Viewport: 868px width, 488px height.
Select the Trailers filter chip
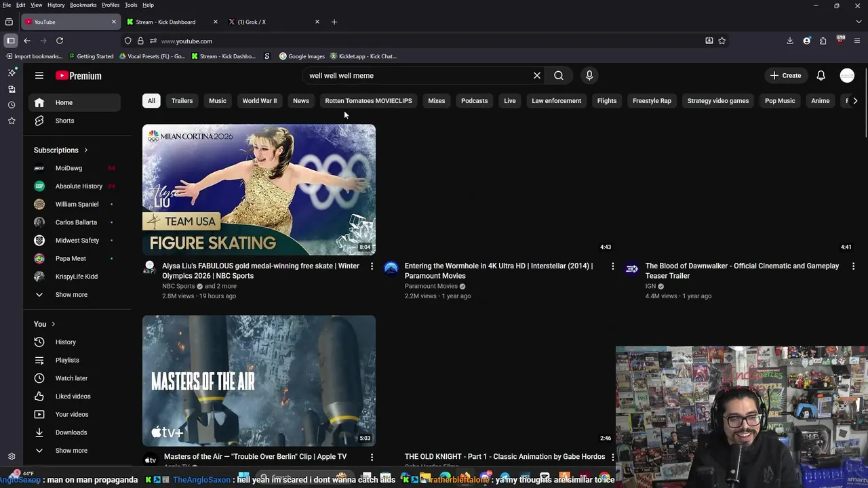coord(182,101)
